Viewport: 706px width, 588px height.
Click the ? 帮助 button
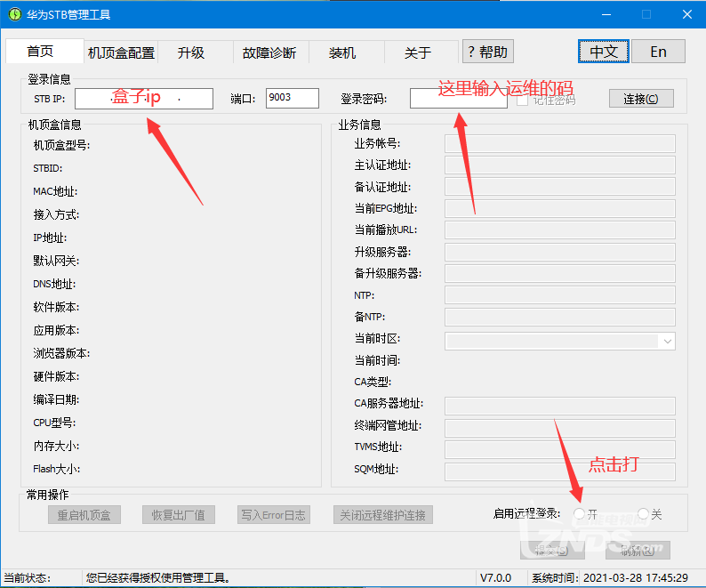tap(488, 52)
